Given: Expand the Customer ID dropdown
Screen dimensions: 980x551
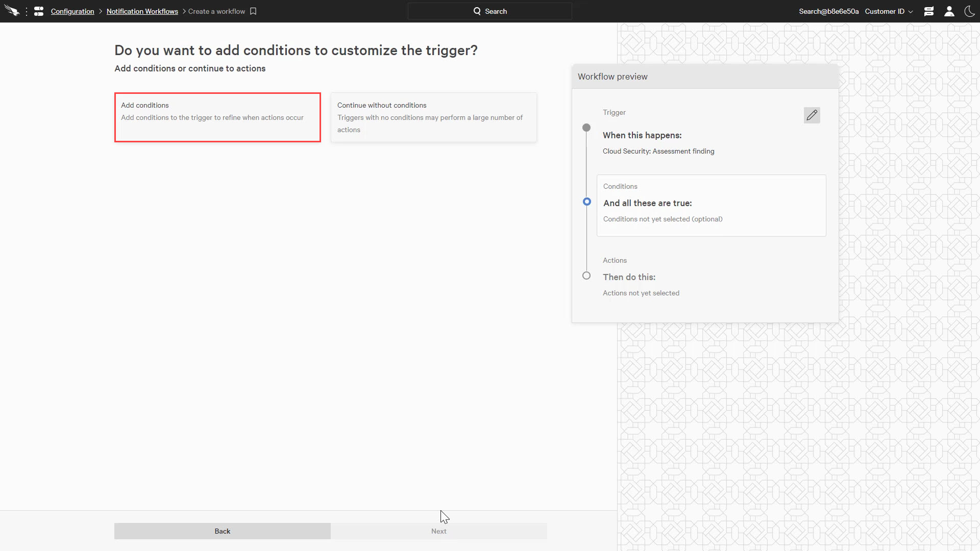Looking at the screenshot, I should [889, 11].
